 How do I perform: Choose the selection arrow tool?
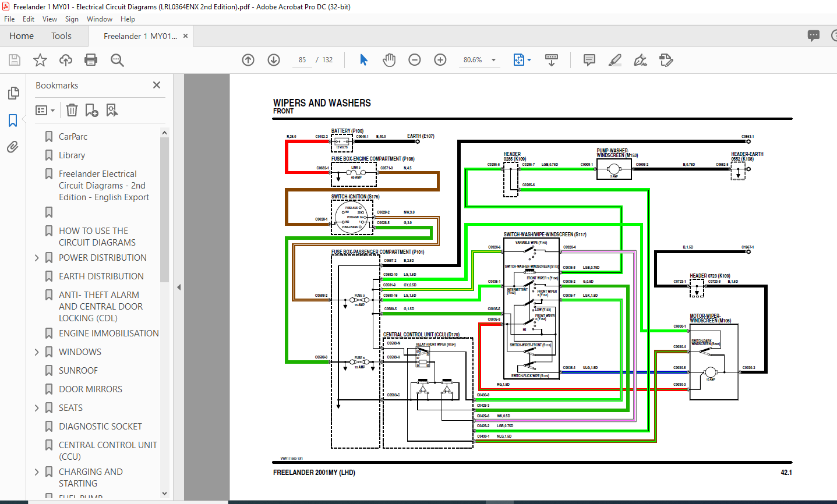tap(363, 60)
